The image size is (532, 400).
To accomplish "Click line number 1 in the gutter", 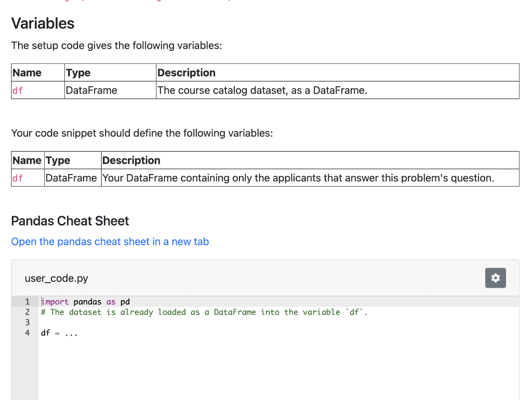I will coord(28,302).
